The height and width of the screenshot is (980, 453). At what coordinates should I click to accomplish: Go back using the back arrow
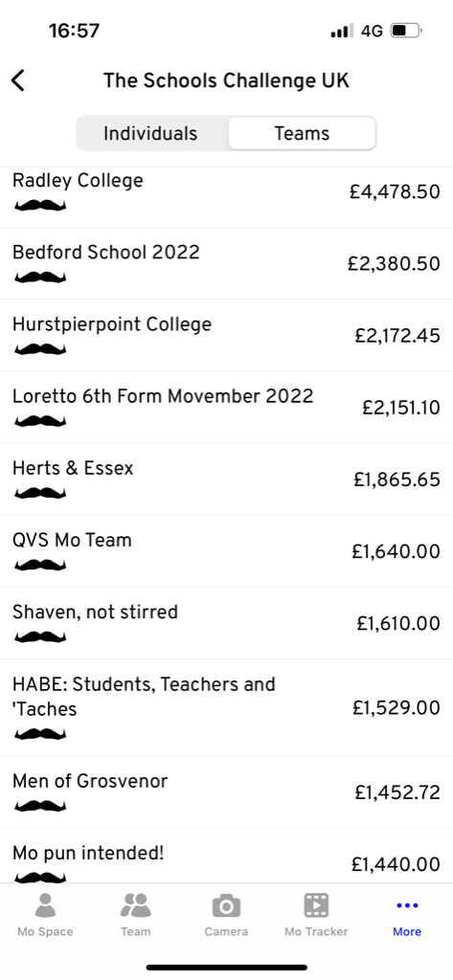(x=18, y=80)
